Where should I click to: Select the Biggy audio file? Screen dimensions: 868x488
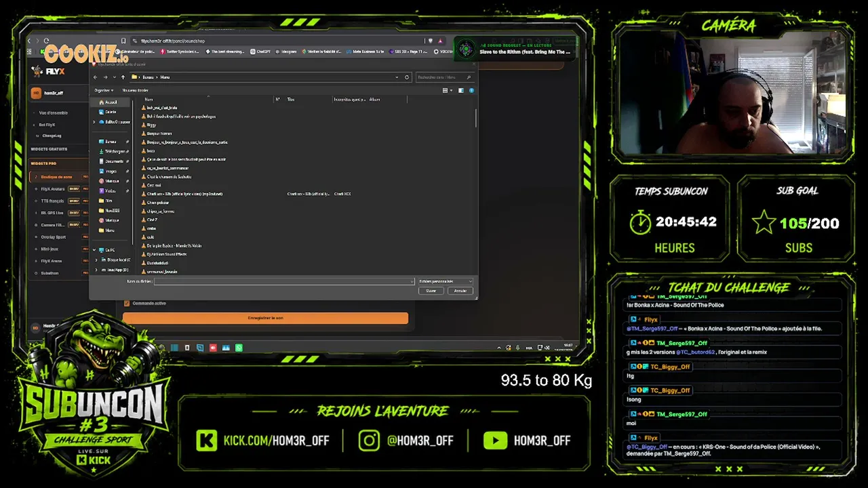(149, 125)
